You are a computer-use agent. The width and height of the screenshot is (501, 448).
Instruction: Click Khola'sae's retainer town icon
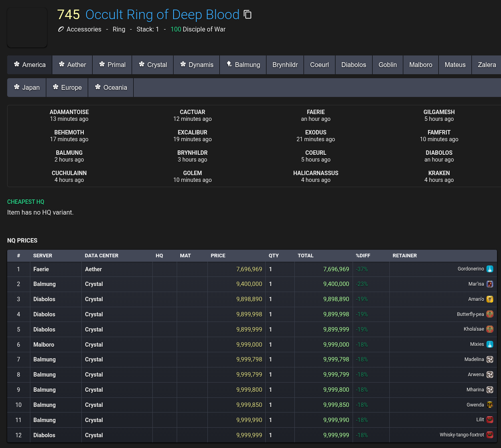(490, 329)
